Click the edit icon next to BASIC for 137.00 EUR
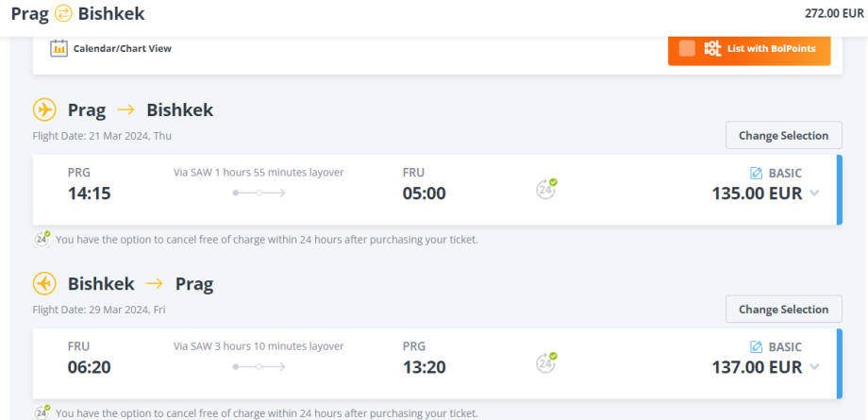The image size is (868, 420). pos(755,346)
